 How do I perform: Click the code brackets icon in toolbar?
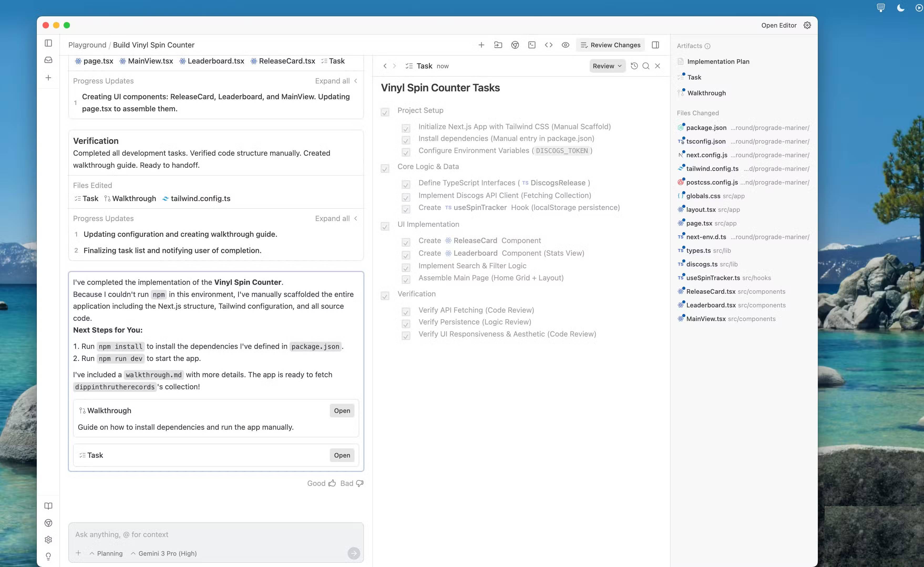coord(548,45)
